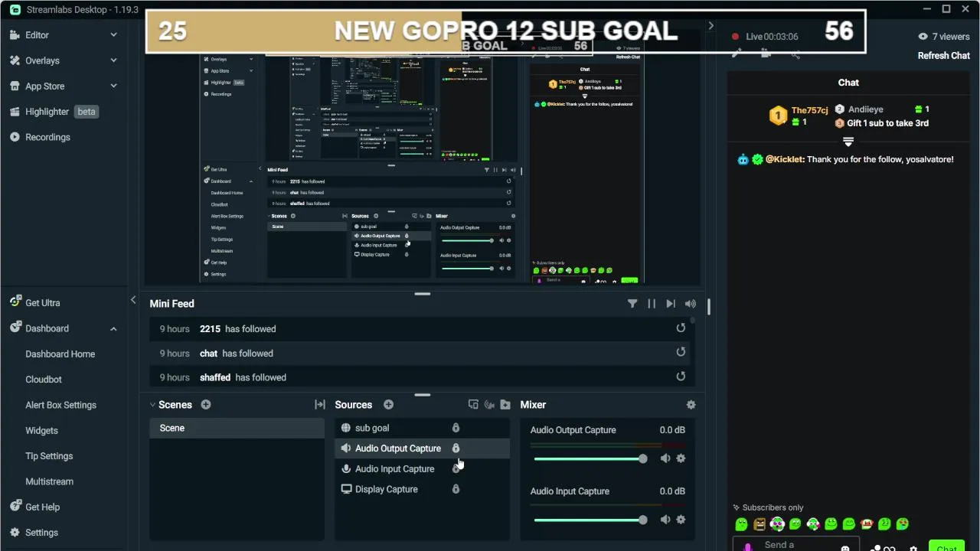Viewport: 980px width, 551px height.
Task: Open the Highlighter beta page
Action: click(x=54, y=112)
